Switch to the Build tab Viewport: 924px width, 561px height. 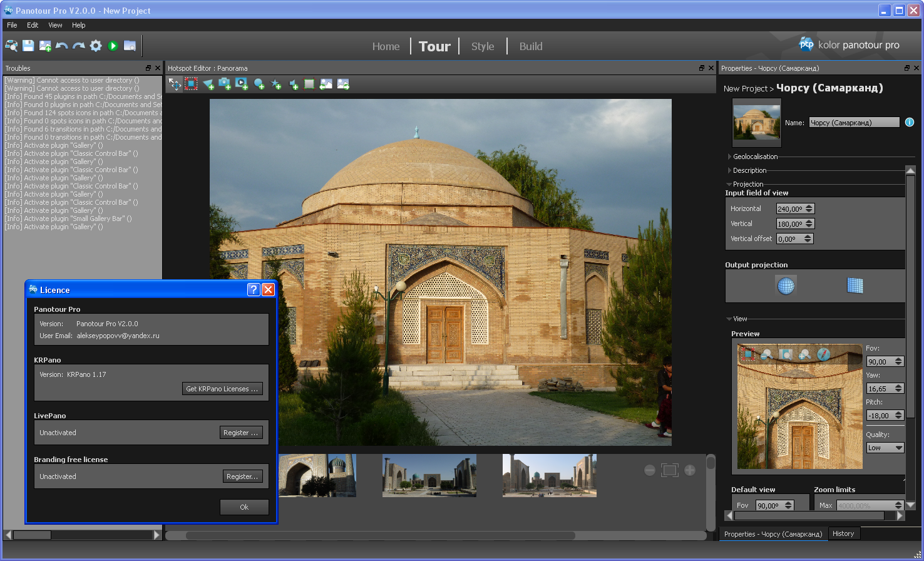coord(531,46)
